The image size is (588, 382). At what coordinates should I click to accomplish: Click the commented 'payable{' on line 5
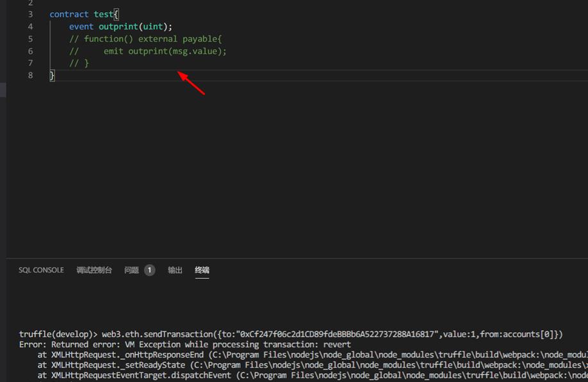tap(202, 39)
